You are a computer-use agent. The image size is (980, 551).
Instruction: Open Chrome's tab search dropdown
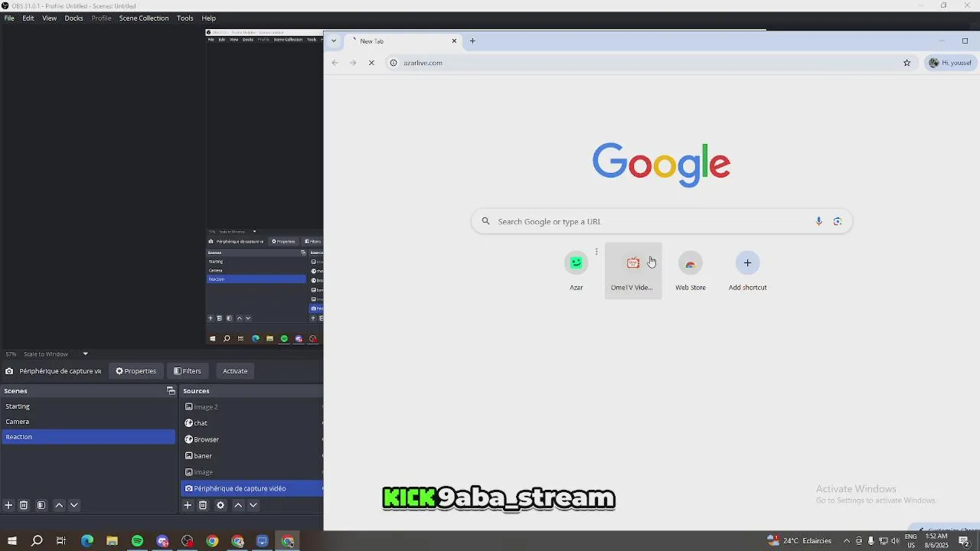tap(333, 41)
